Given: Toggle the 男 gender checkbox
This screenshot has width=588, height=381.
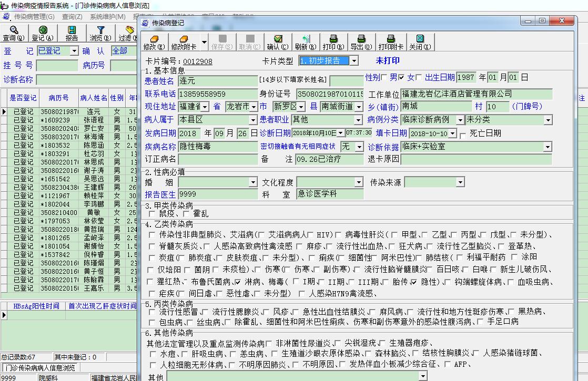Looking at the screenshot, I should [384, 77].
